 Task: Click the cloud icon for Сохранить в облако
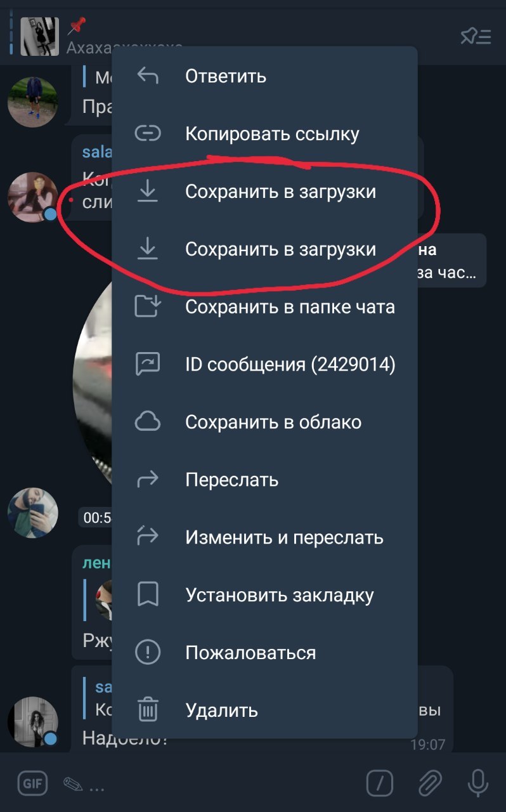(x=148, y=422)
